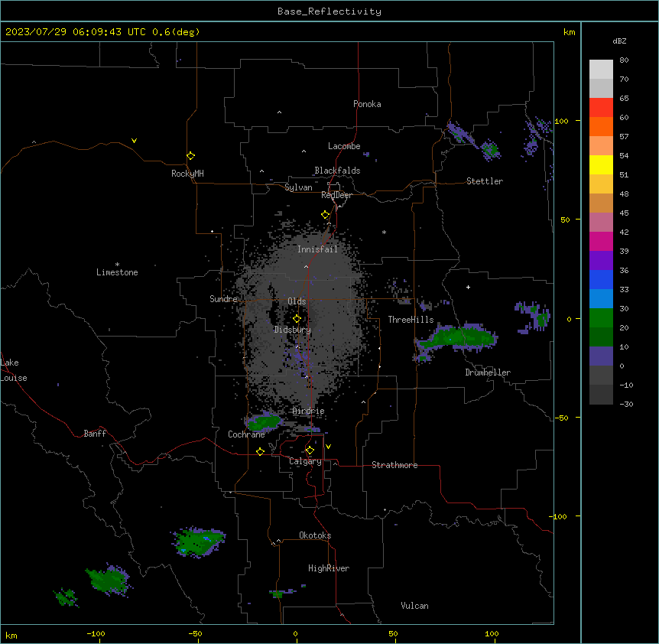Click the km unit label at top right
This screenshot has width=659, height=644.
tap(570, 32)
